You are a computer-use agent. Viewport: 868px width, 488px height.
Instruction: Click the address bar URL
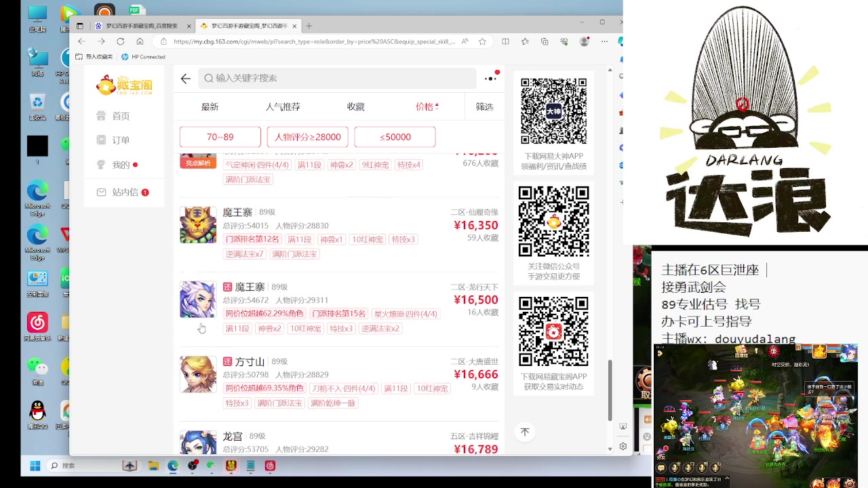[x=314, y=41]
